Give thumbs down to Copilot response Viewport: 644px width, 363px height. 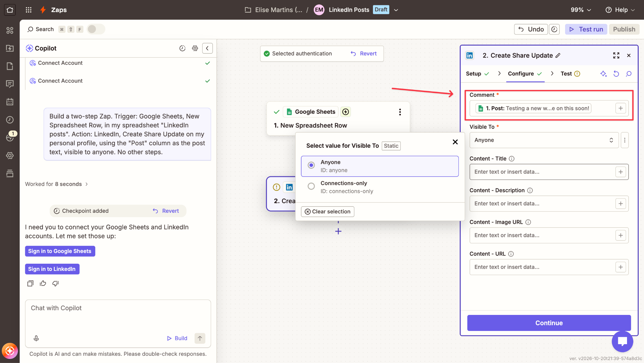pyautogui.click(x=56, y=283)
